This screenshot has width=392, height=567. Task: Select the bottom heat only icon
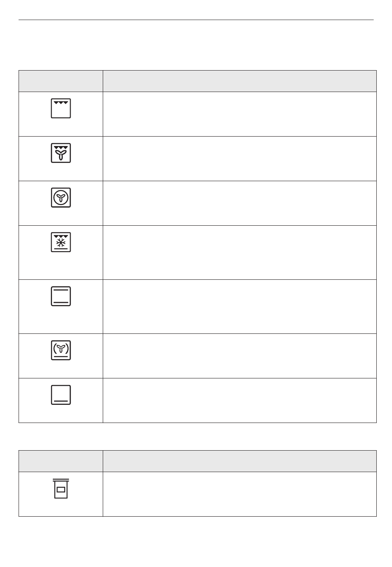tap(61, 395)
